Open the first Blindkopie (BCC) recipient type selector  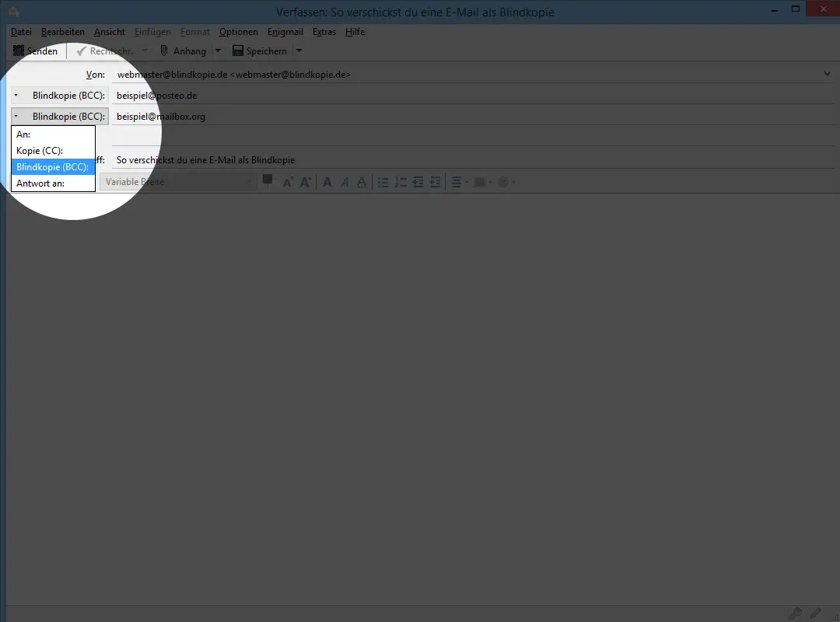59,95
